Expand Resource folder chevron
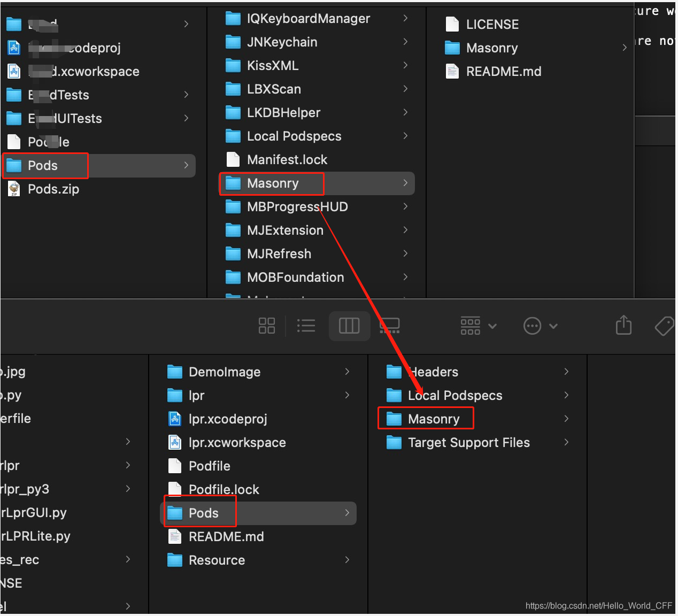678x616 pixels. click(347, 560)
